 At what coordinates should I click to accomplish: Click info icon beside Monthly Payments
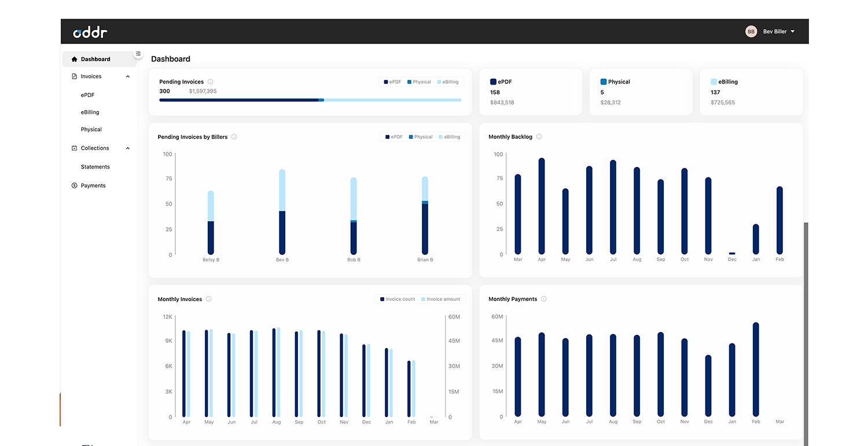(543, 299)
